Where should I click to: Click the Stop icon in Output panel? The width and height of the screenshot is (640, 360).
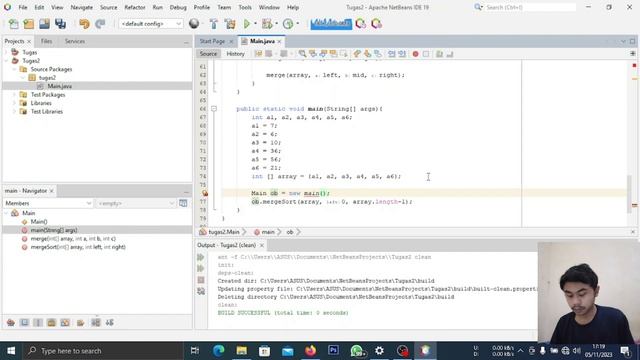click(x=201, y=280)
